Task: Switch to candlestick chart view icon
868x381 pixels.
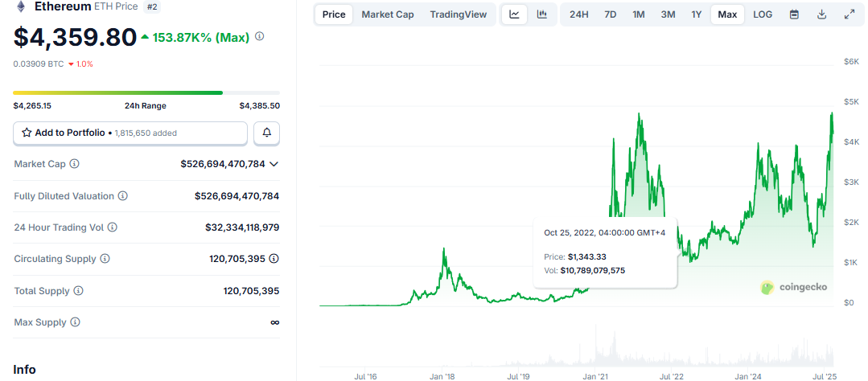Action: [x=542, y=14]
